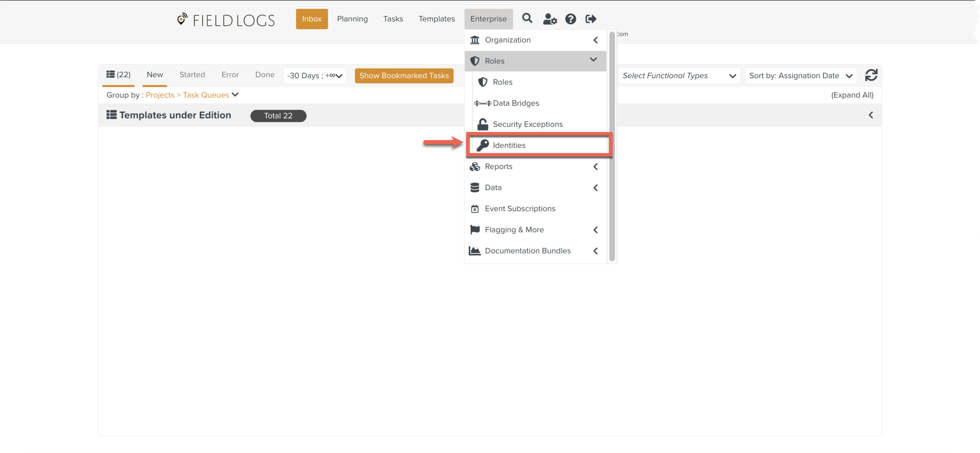The height and width of the screenshot is (453, 980).
Task: Click the Expand All link
Action: click(852, 95)
